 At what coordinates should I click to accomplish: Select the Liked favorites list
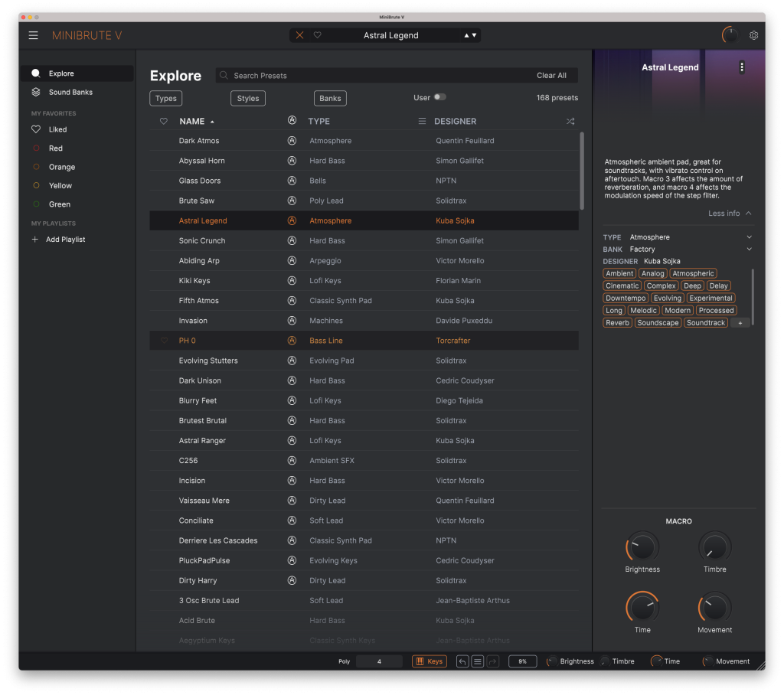point(57,129)
